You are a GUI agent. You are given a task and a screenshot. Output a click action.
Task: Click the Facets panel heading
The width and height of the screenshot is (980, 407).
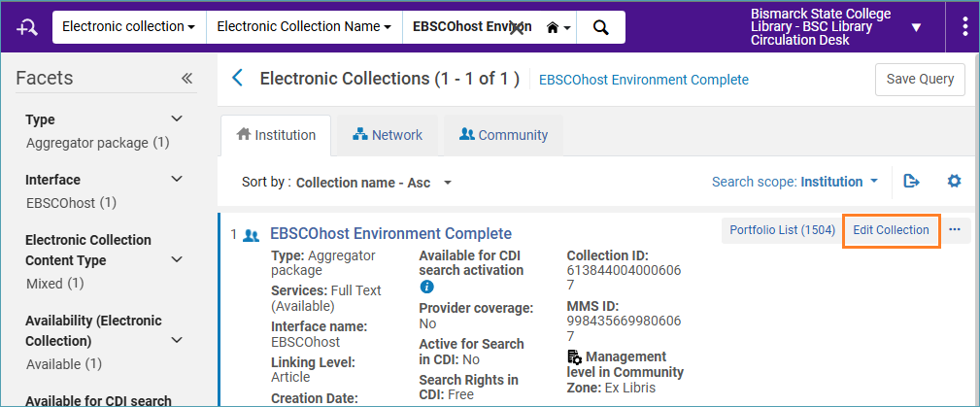(45, 78)
